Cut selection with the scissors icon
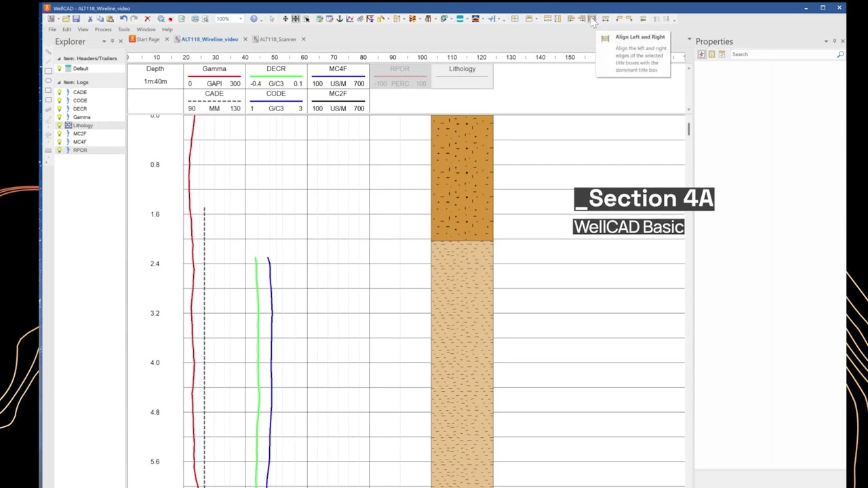 pyautogui.click(x=90, y=19)
